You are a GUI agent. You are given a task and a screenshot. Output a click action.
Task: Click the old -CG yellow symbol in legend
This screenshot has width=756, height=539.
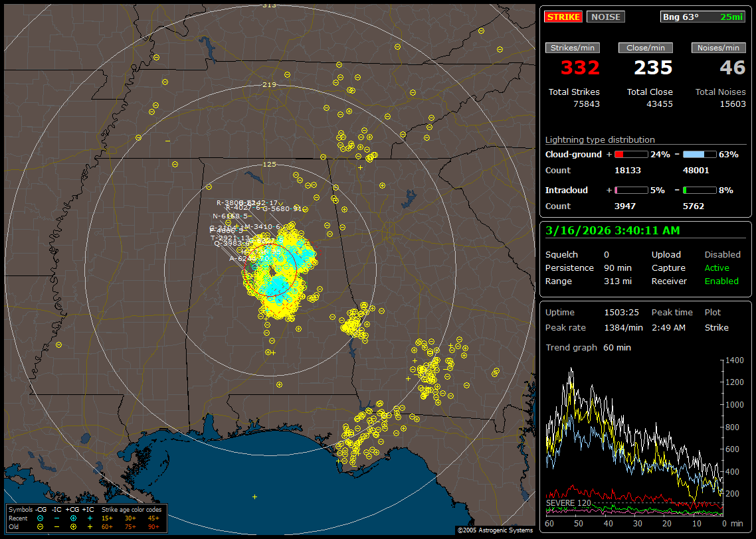click(40, 526)
